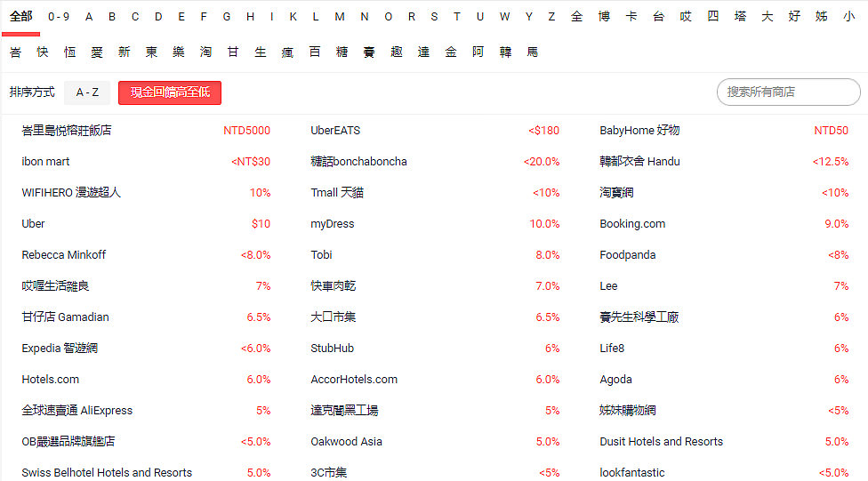
Task: Open Agoda store
Action: coord(615,379)
